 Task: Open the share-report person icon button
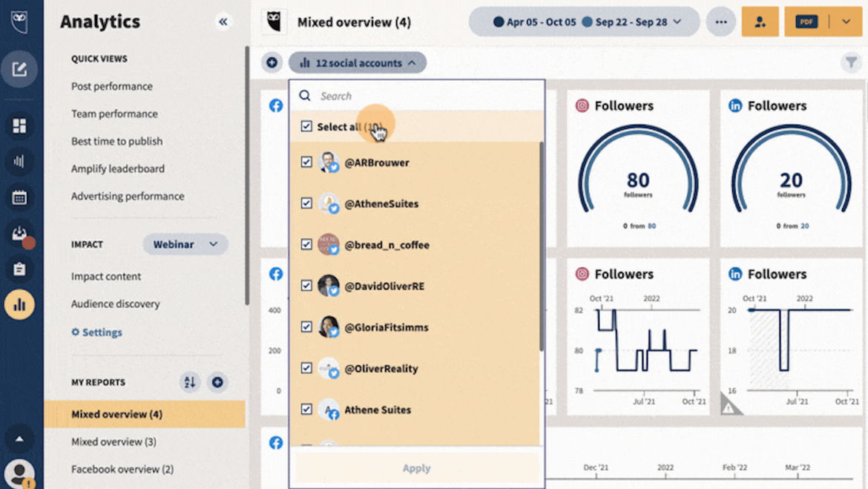pyautogui.click(x=760, y=22)
